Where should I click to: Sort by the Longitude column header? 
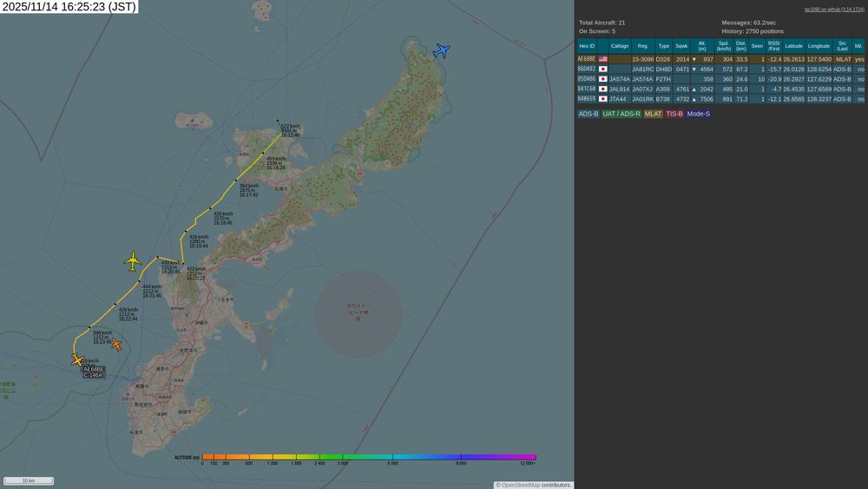tap(819, 46)
